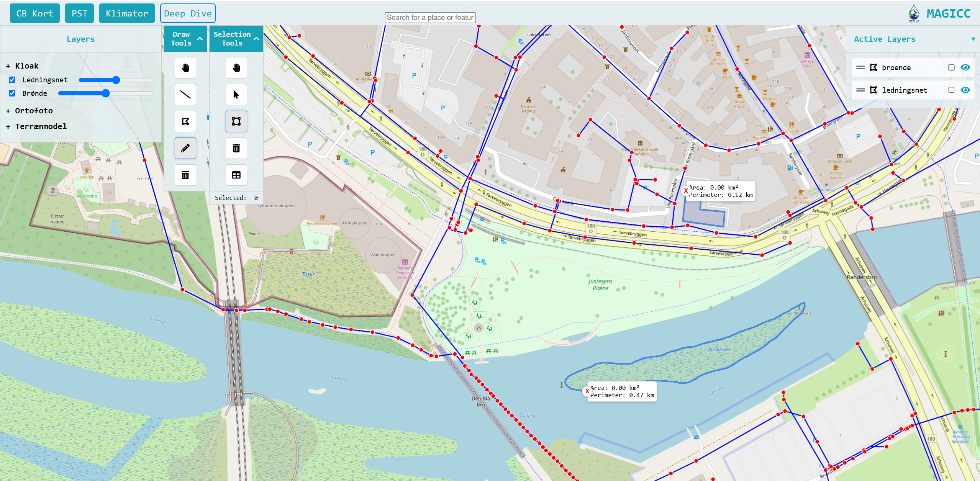Activate the pencil freehand draw tool
Viewport: 980px width, 481px height.
(x=185, y=148)
